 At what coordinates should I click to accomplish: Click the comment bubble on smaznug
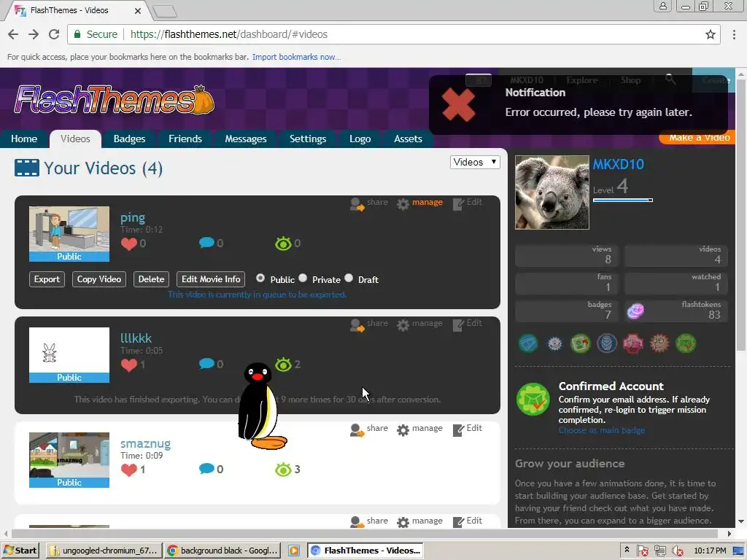point(206,469)
